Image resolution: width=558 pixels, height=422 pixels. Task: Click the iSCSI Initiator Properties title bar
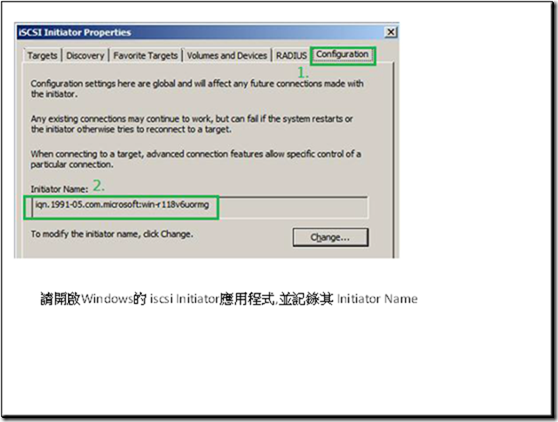[201, 32]
